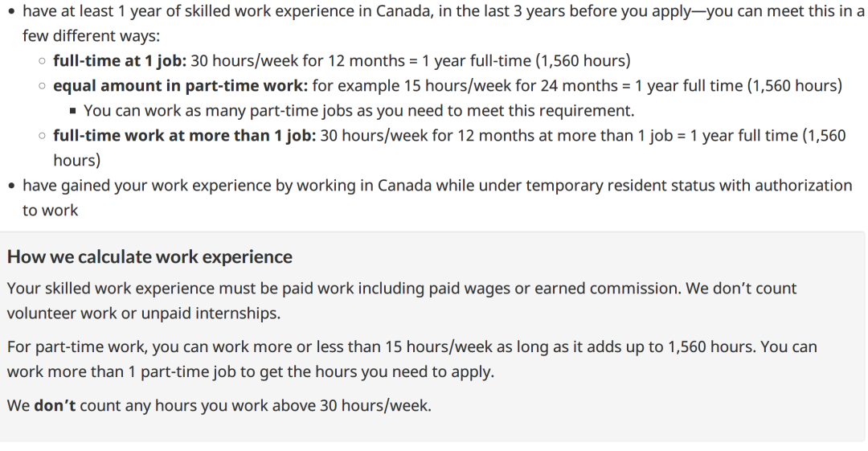Select bold "full-time work at more than 1 job:" text
Screen dimensions: 868x451
pyautogui.click(x=184, y=135)
